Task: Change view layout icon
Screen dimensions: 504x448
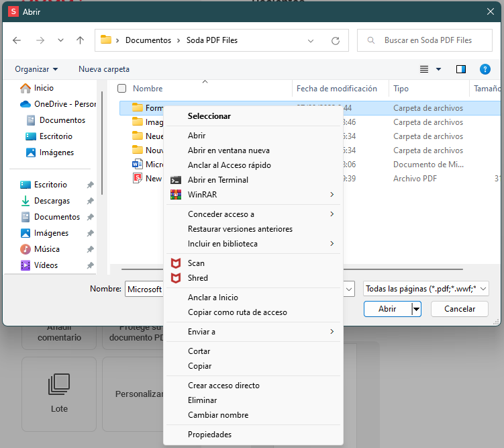Action: click(424, 69)
